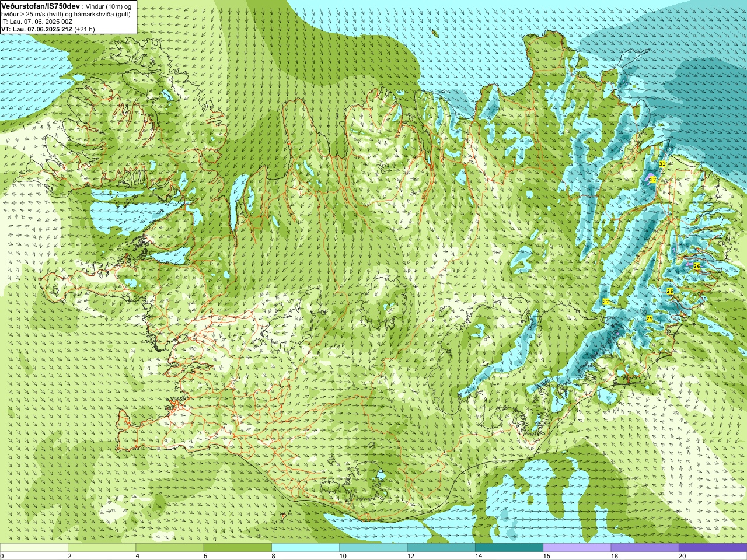Select the 14–16 m/s dark teal legend swatch
The width and height of the screenshot is (747, 560).
pos(509,548)
